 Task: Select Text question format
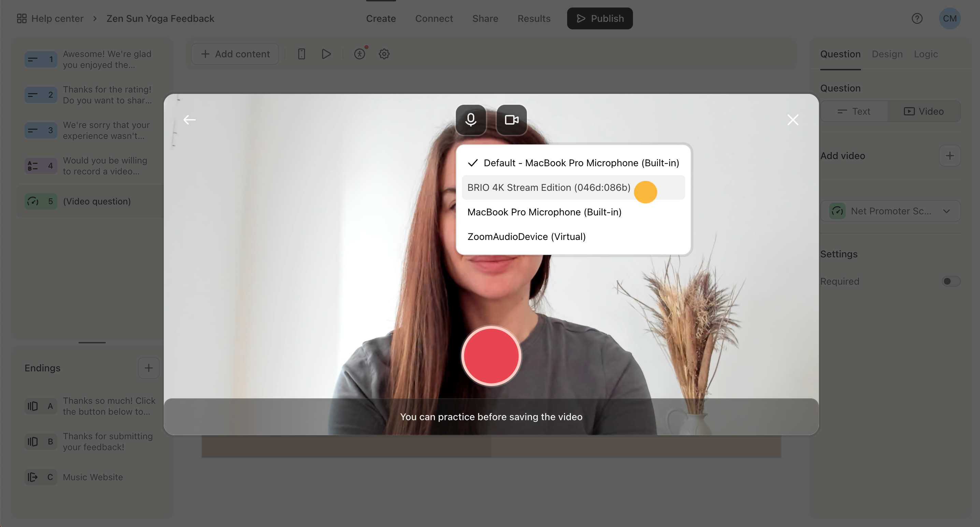click(x=854, y=111)
